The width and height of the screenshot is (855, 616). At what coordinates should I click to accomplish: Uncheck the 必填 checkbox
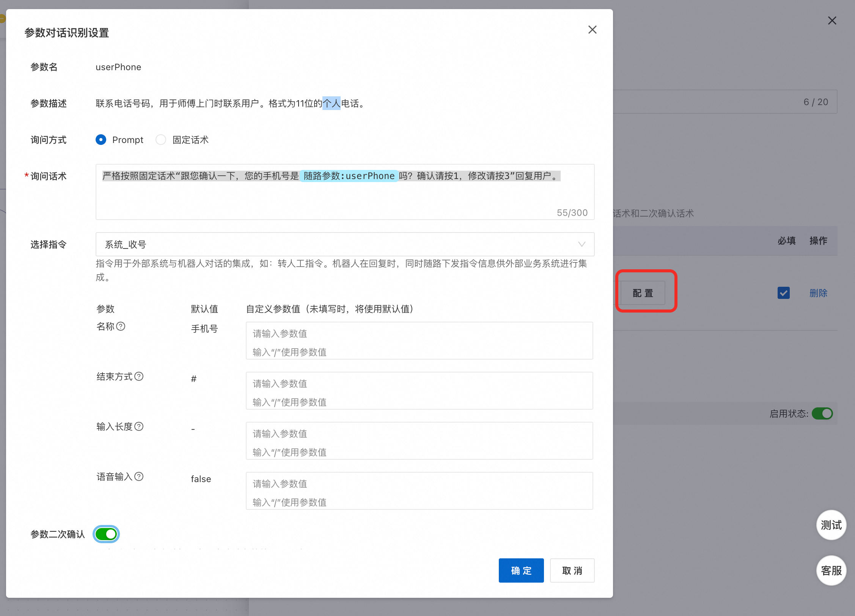point(783,293)
